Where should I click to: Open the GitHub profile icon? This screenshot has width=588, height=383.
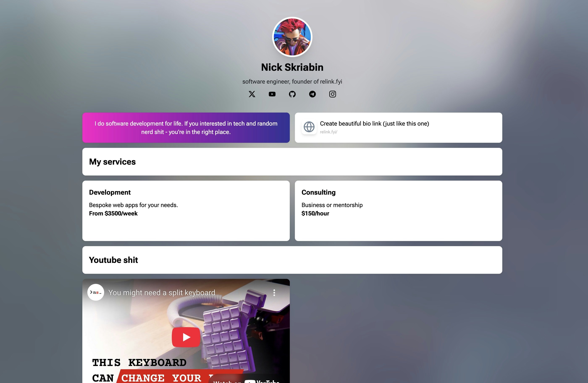pyautogui.click(x=292, y=94)
